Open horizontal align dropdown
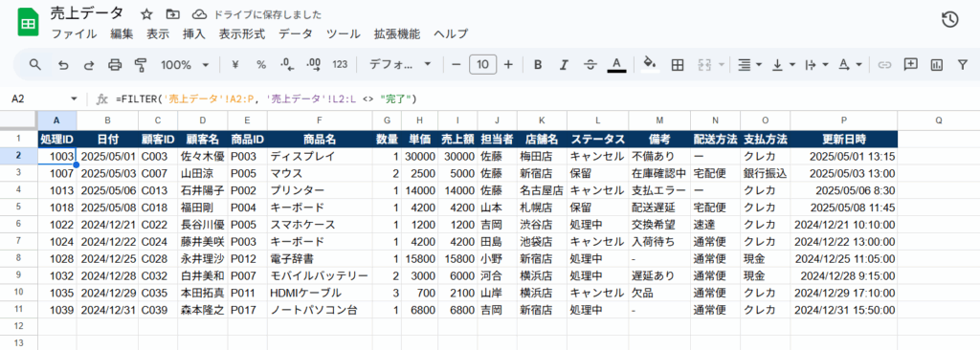The width and height of the screenshot is (980, 350). tap(749, 64)
